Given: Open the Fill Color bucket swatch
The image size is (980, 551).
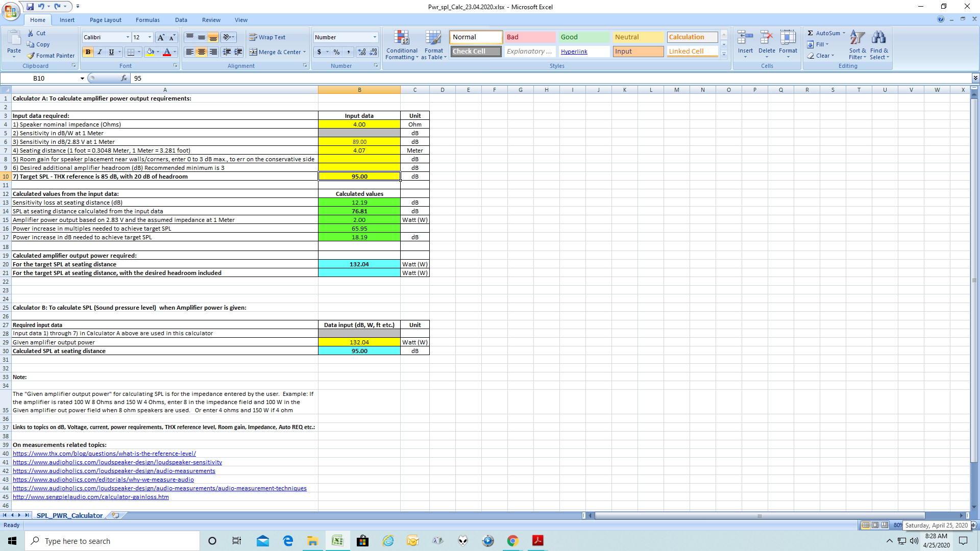Looking at the screenshot, I should tap(150, 52).
